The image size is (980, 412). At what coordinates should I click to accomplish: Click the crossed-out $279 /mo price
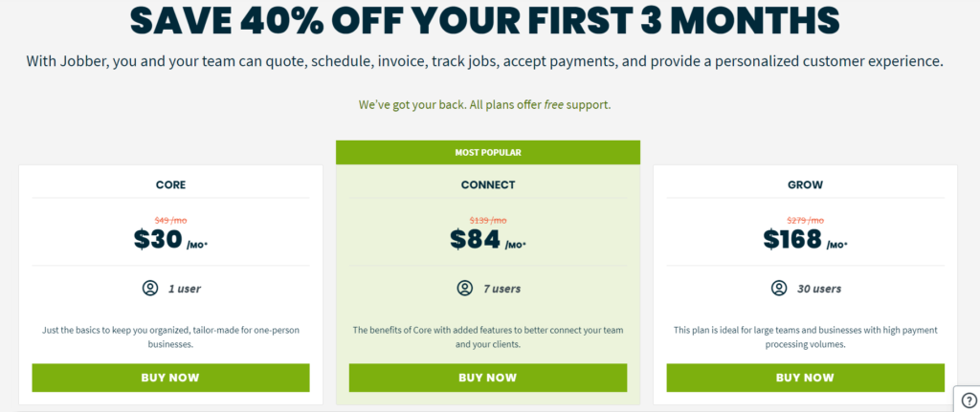[805, 221]
